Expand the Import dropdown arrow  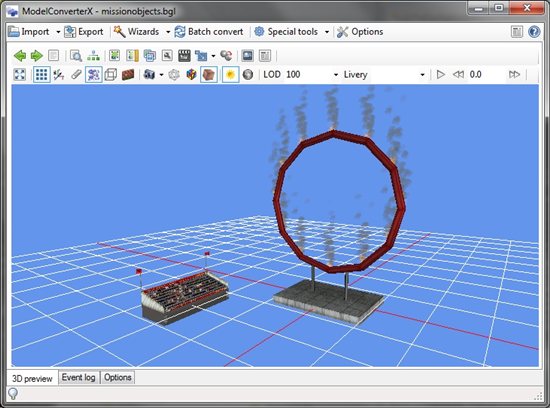coord(58,32)
